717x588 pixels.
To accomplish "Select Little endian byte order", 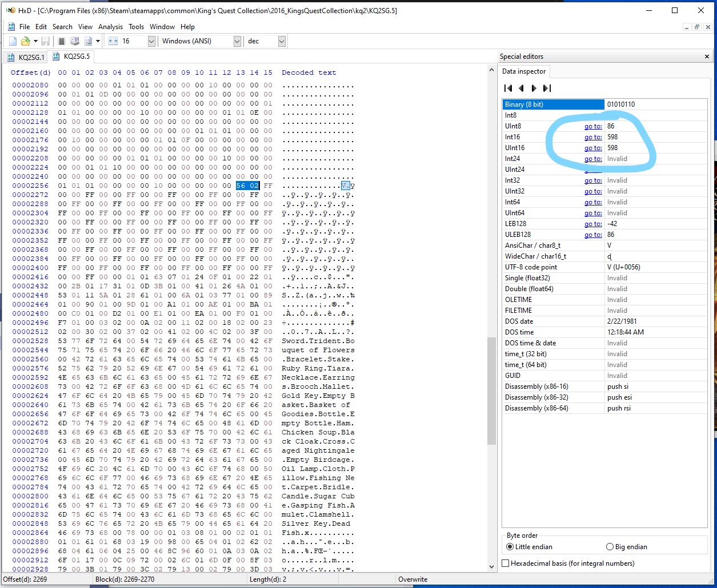I will pos(510,547).
